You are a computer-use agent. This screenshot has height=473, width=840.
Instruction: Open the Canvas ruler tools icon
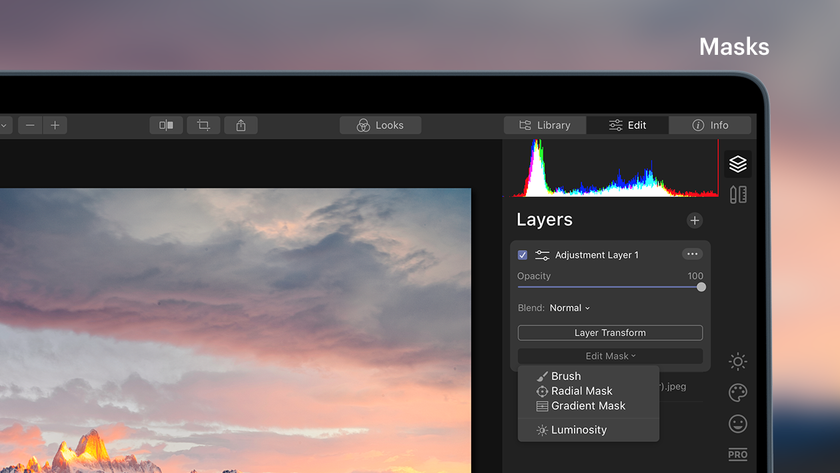tap(738, 194)
